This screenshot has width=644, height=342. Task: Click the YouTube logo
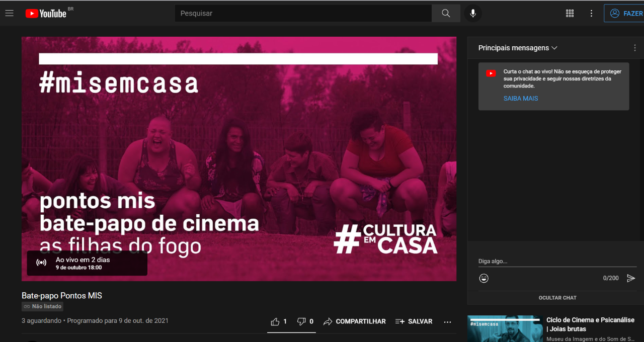pos(46,14)
